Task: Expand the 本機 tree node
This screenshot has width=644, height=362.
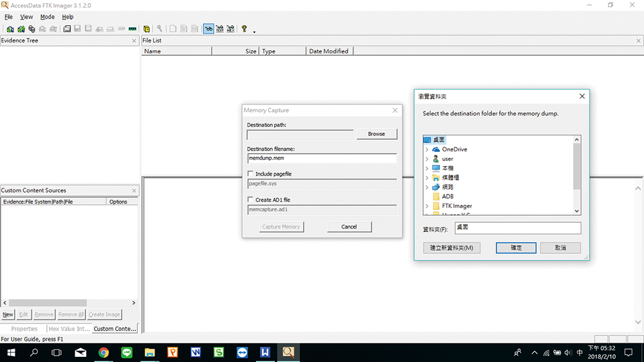Action: pyautogui.click(x=427, y=169)
